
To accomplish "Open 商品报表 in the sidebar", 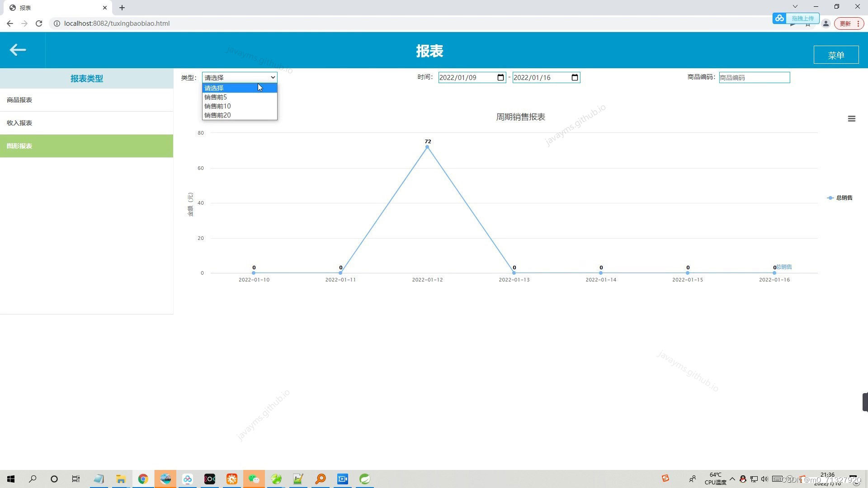I will point(19,100).
